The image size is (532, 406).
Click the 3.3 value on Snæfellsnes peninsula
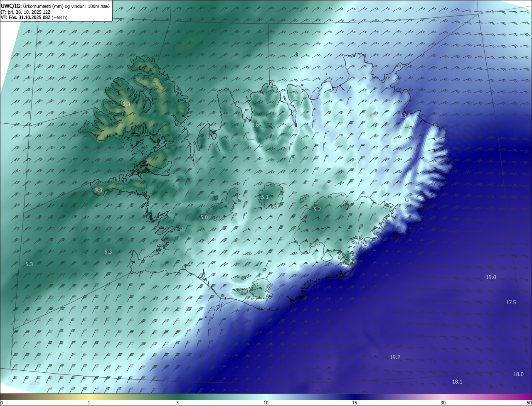coord(99,190)
